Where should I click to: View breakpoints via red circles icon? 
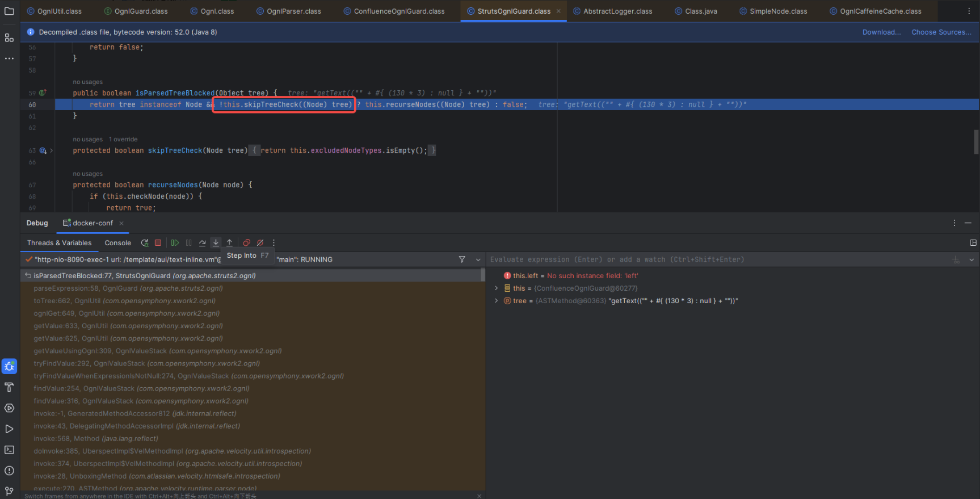(x=246, y=243)
